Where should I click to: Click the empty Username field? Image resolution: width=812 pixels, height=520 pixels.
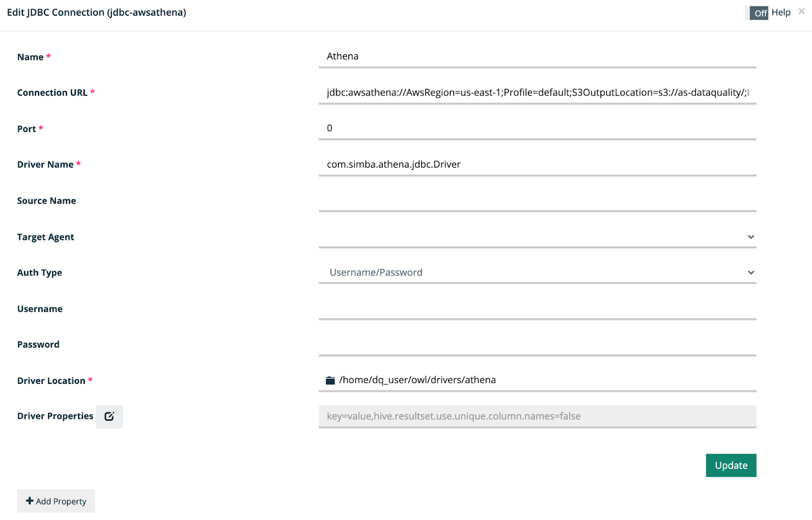(x=537, y=308)
